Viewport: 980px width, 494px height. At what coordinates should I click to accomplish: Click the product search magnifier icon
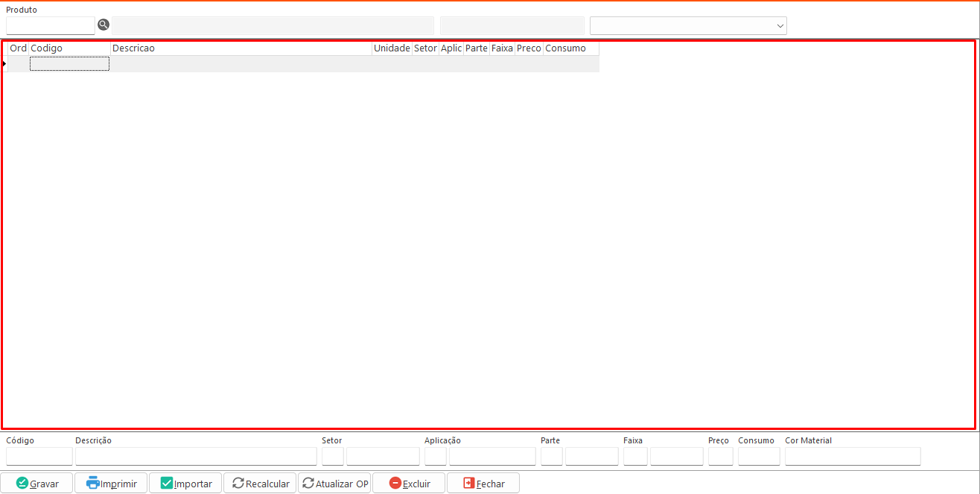104,25
